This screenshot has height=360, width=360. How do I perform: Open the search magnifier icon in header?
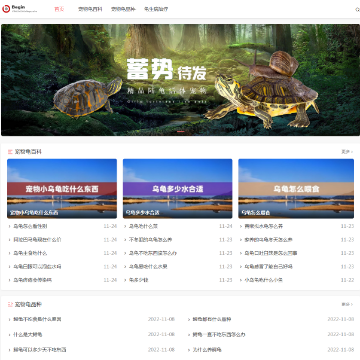pos(358,9)
